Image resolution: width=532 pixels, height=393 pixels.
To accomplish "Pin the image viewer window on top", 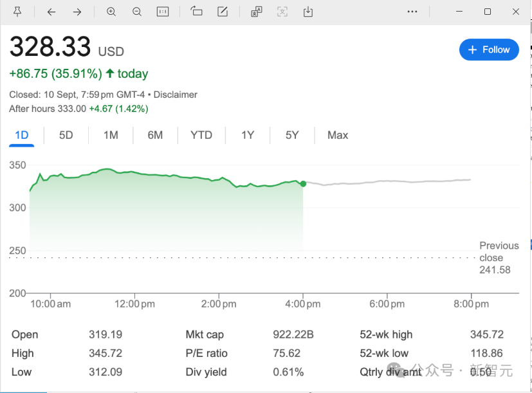I will click(x=17, y=12).
